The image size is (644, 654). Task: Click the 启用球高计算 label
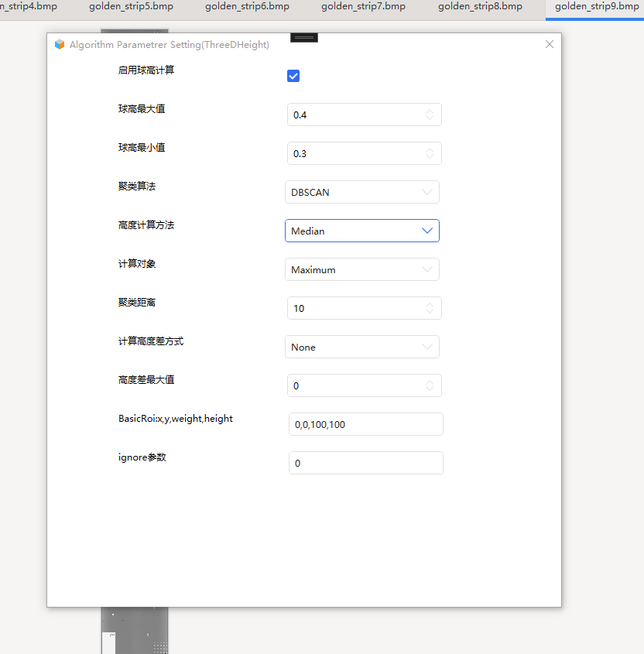146,70
